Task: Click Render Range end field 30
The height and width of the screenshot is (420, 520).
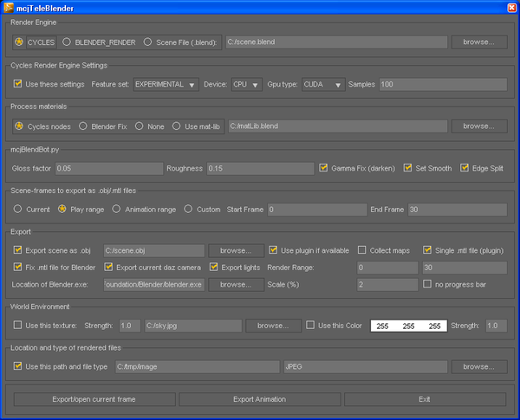Action: coord(465,268)
